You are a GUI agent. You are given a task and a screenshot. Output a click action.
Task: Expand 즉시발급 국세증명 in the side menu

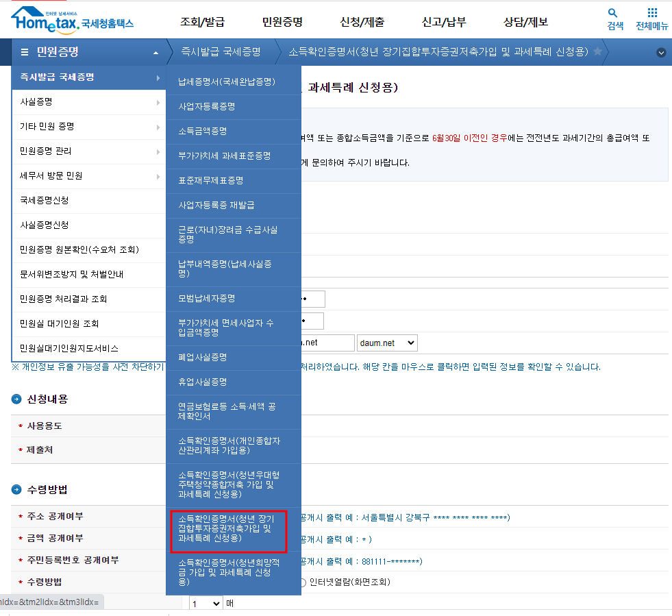[x=89, y=77]
